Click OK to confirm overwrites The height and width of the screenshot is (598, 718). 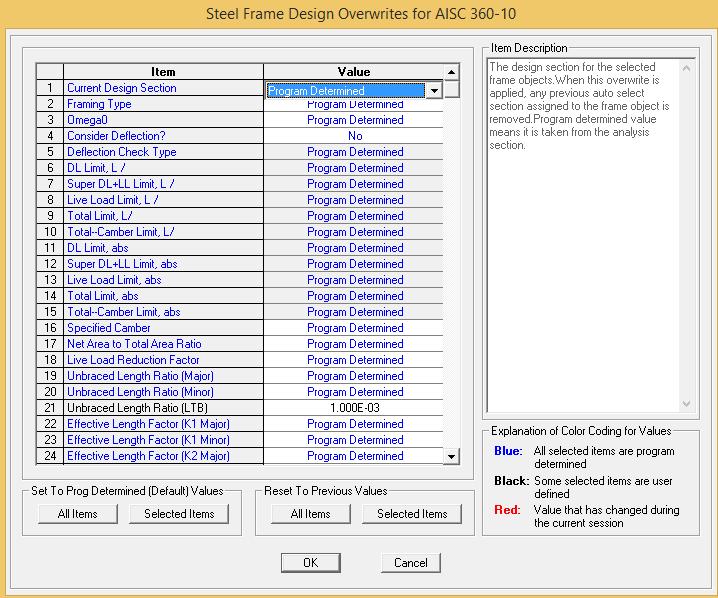[x=310, y=563]
